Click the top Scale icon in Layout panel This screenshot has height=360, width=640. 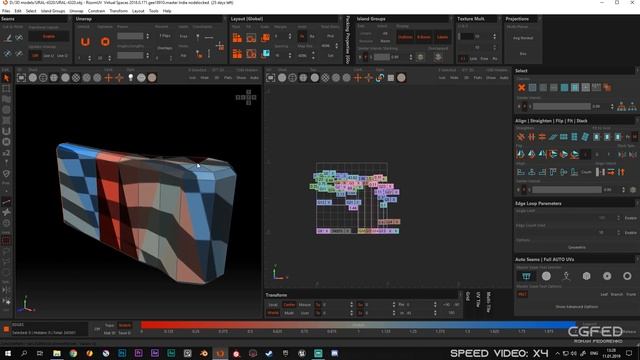coord(265,38)
